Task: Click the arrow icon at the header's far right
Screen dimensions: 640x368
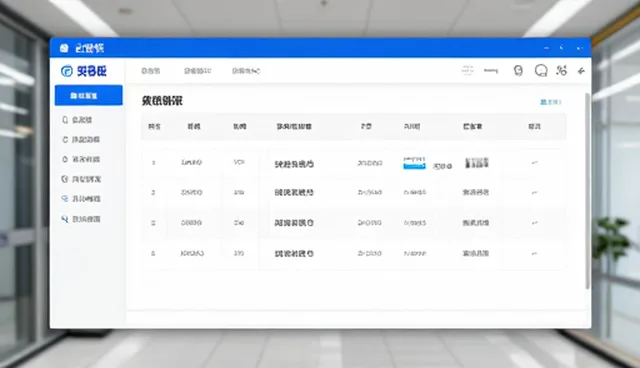Action: (581, 71)
